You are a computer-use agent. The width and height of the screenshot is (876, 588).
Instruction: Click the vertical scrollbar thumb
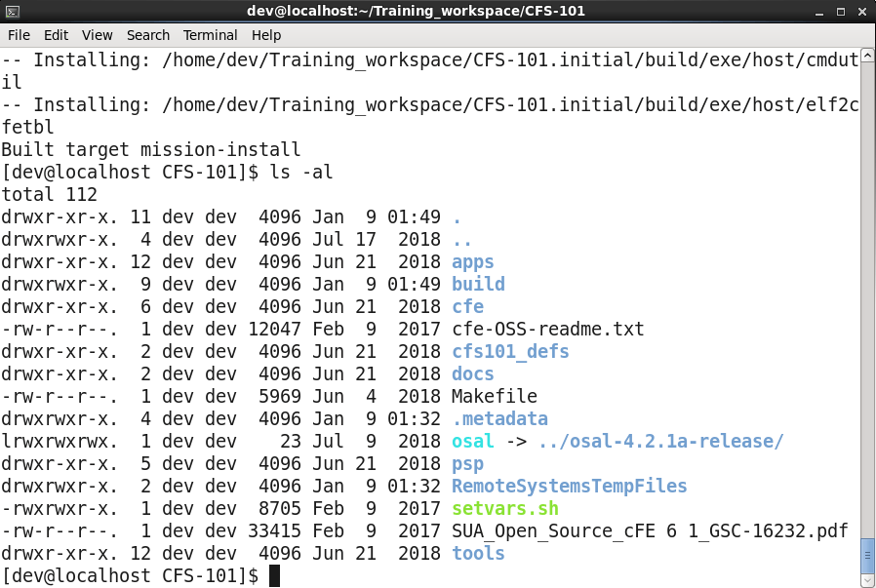pos(867,558)
